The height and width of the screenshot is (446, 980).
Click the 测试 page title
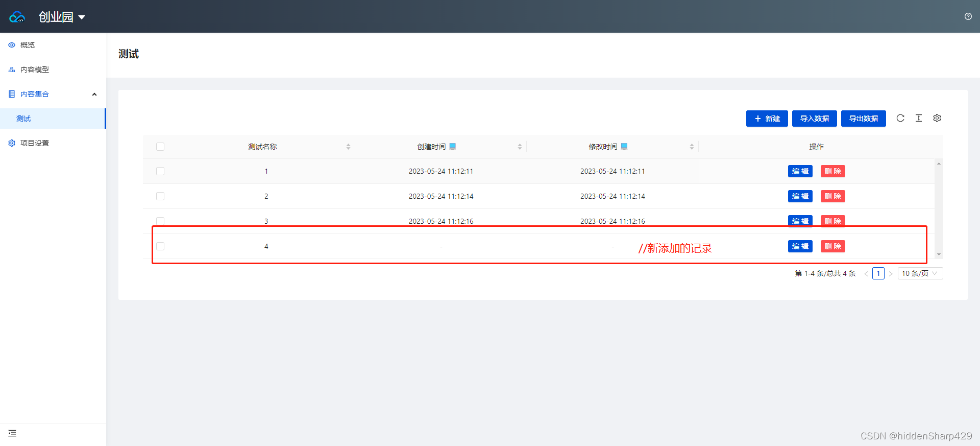[129, 54]
